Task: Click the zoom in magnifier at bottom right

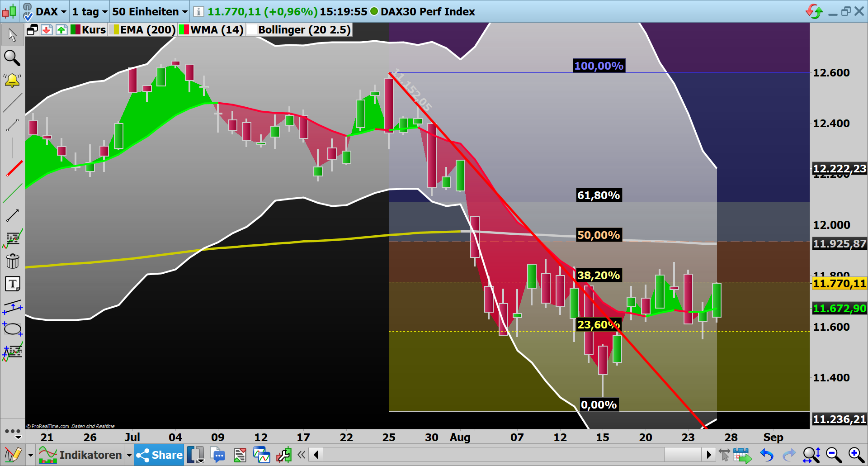Action: tap(855, 455)
